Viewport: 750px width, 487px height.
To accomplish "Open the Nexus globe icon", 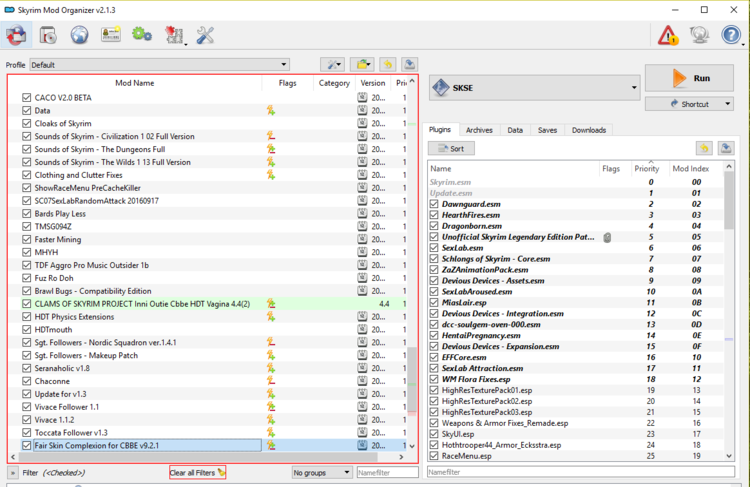I will click(x=79, y=35).
